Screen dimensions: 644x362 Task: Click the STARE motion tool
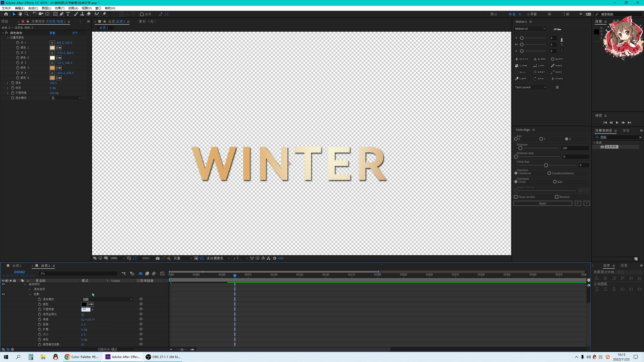tap(557, 79)
